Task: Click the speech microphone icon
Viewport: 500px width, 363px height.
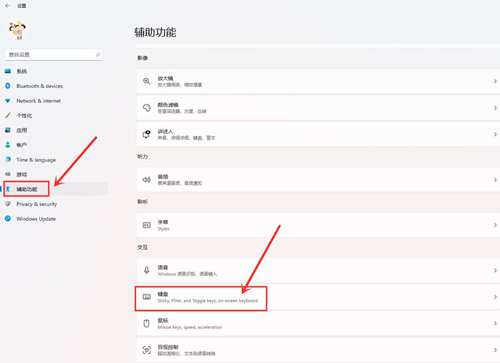Action: click(x=146, y=270)
